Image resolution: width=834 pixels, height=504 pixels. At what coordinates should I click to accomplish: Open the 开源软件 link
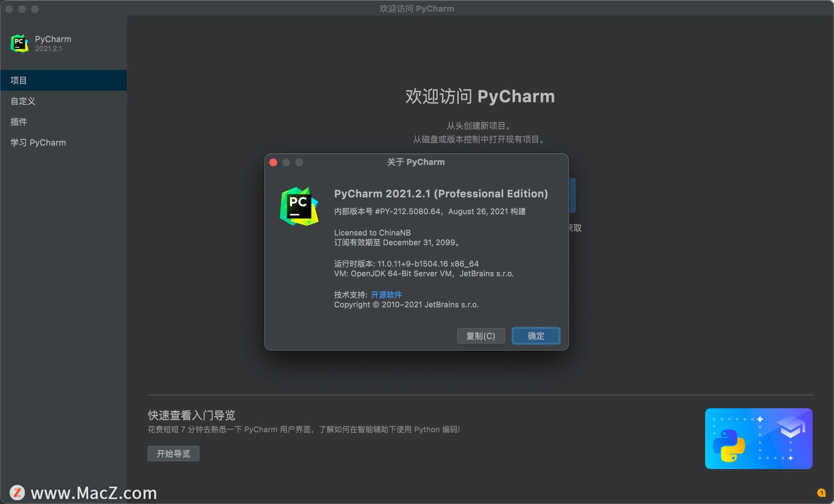(x=386, y=295)
